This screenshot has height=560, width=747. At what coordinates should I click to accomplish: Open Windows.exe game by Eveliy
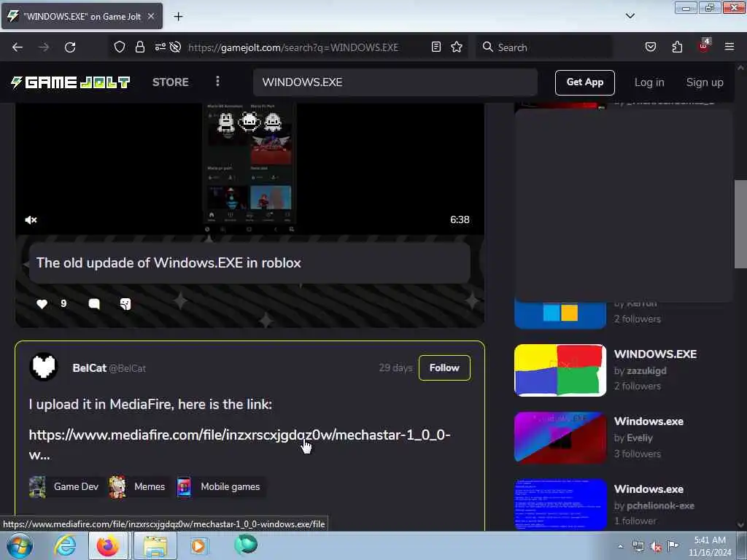tap(649, 421)
